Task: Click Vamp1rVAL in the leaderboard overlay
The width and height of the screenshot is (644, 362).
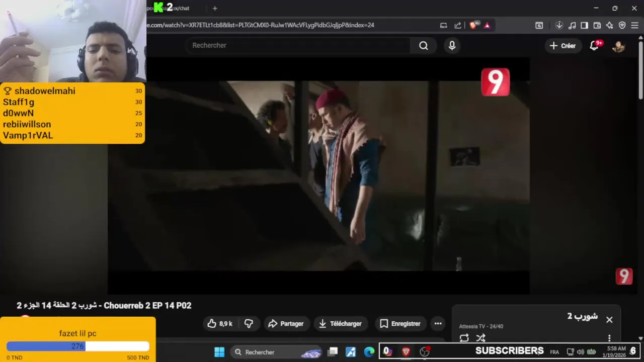Action: 28,135
